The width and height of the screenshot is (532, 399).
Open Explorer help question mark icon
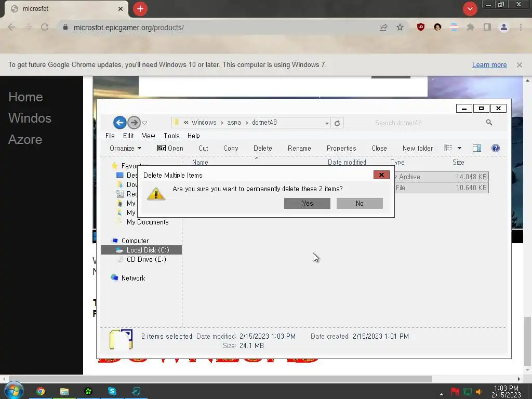(x=495, y=148)
